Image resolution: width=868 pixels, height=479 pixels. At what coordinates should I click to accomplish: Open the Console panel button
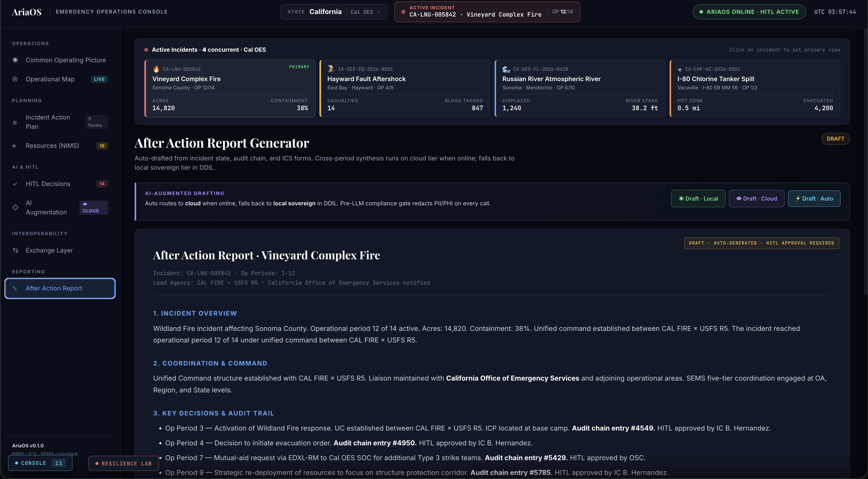40,463
